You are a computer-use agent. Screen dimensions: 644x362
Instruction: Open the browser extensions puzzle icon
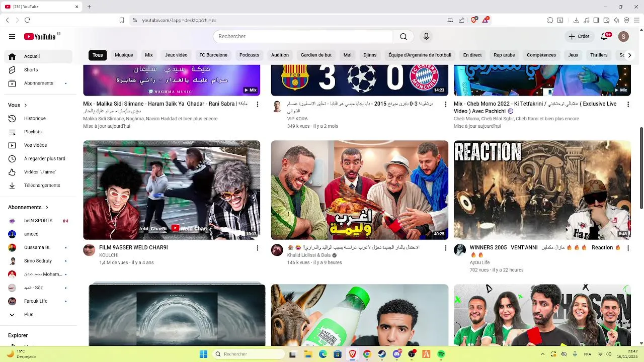coord(550,20)
